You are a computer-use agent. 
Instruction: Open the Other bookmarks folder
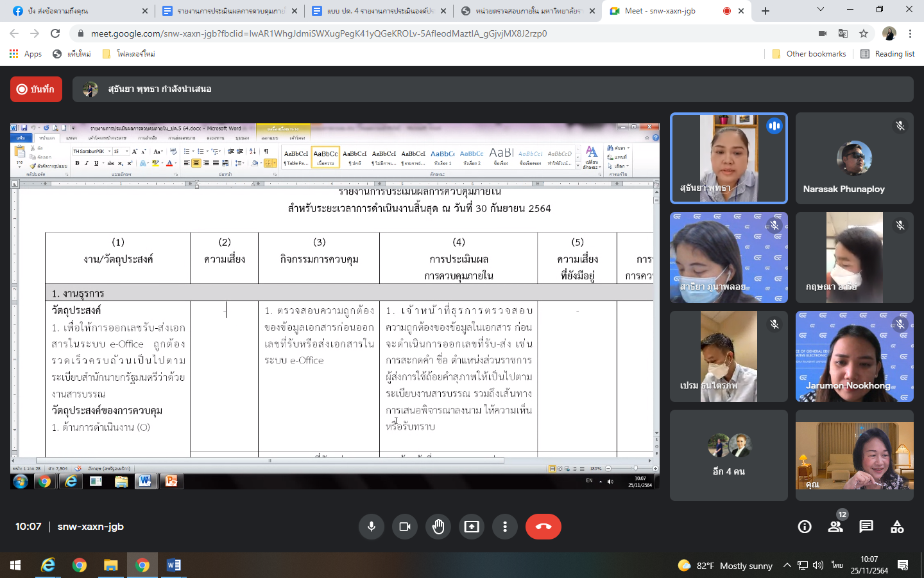click(809, 54)
